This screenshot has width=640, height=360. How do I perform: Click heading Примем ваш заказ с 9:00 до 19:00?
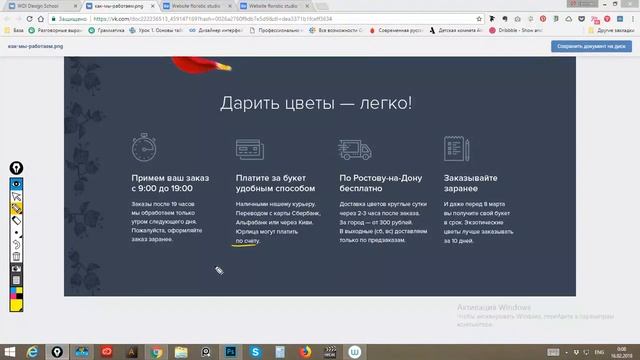pyautogui.click(x=170, y=183)
